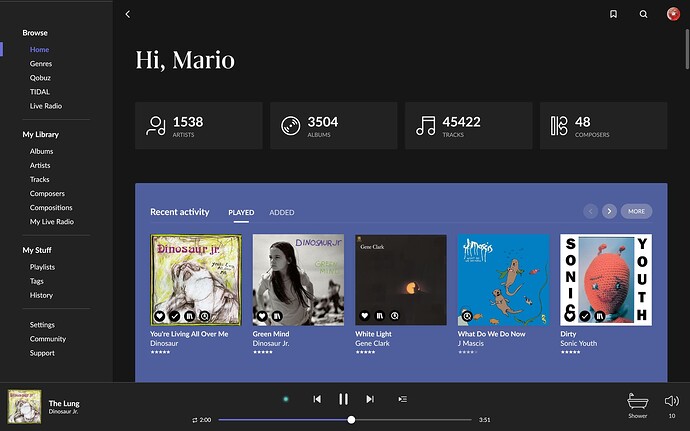Open TIDAL in Browse section

pyautogui.click(x=40, y=92)
